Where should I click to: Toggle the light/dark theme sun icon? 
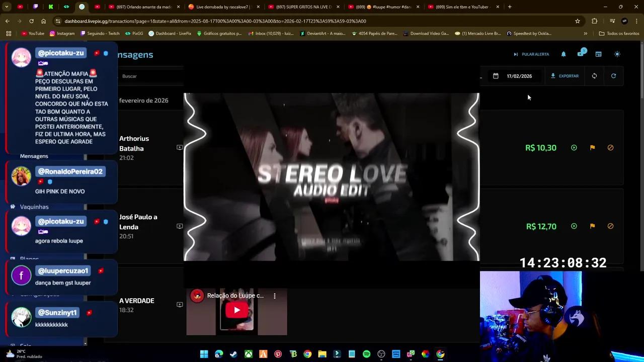click(617, 54)
